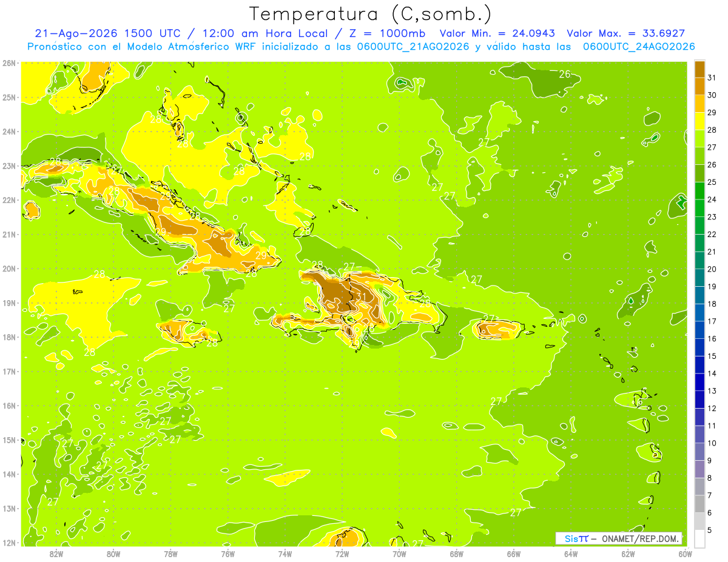Click the 82W longitude axis label
The image size is (728, 562).
56,554
